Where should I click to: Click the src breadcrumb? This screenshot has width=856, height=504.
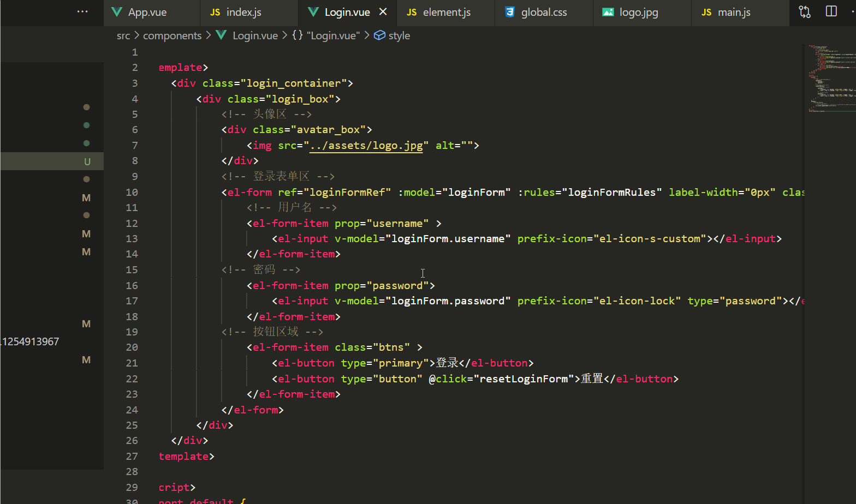pos(123,35)
